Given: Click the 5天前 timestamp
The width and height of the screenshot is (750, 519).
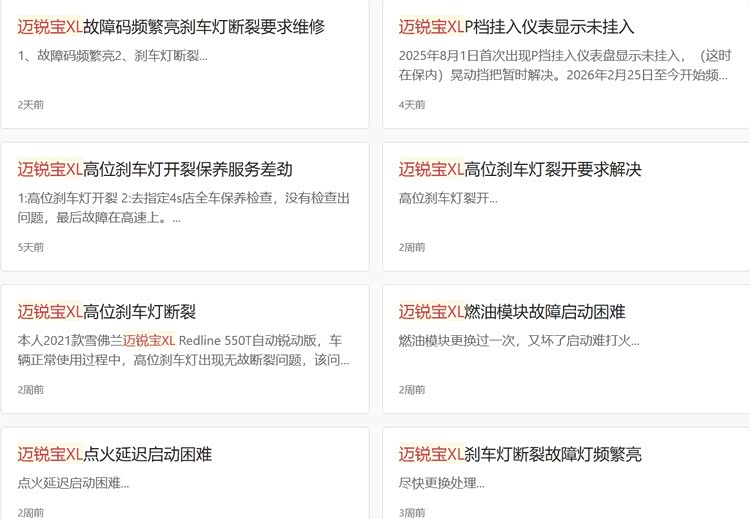Looking at the screenshot, I should point(31,247).
